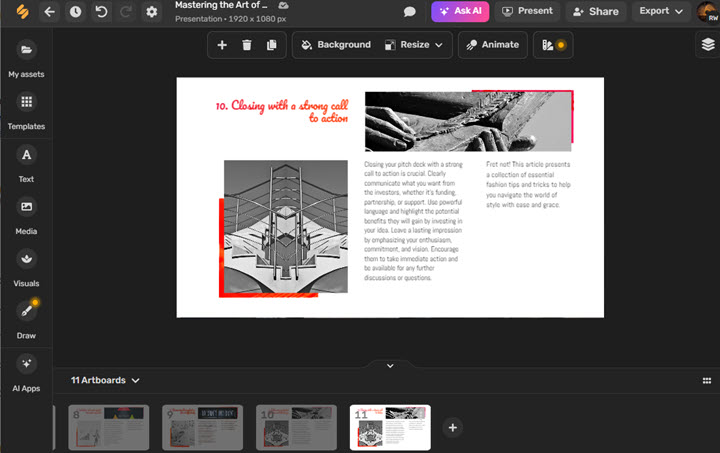Collapse the artboards panel chevron
Image resolution: width=720 pixels, height=453 pixels.
(x=390, y=366)
